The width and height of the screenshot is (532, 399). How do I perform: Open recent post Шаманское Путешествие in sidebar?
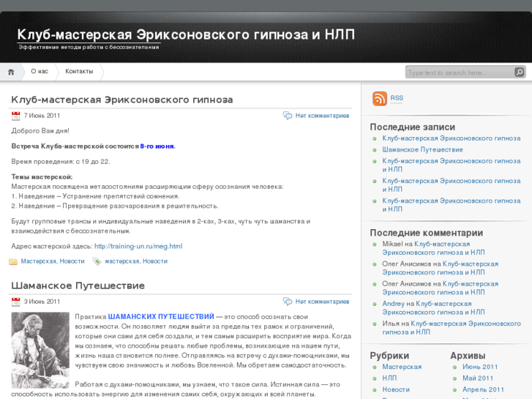422,150
